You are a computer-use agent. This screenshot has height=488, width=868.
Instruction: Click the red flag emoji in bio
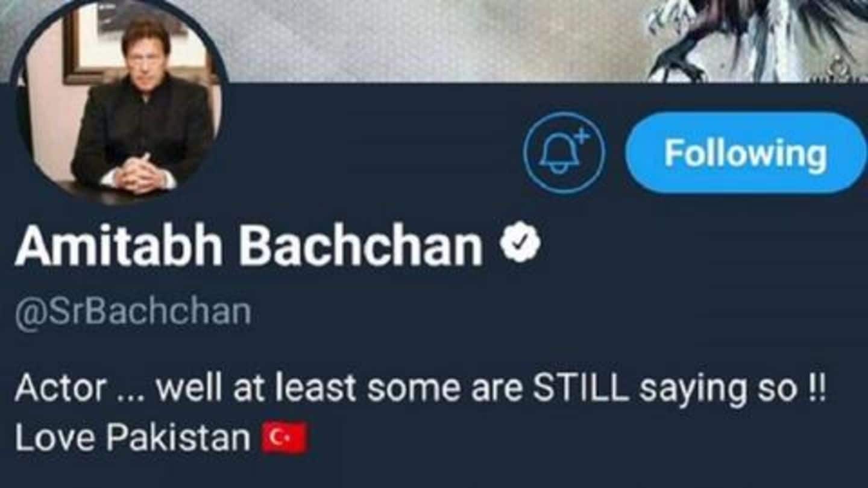point(284,439)
